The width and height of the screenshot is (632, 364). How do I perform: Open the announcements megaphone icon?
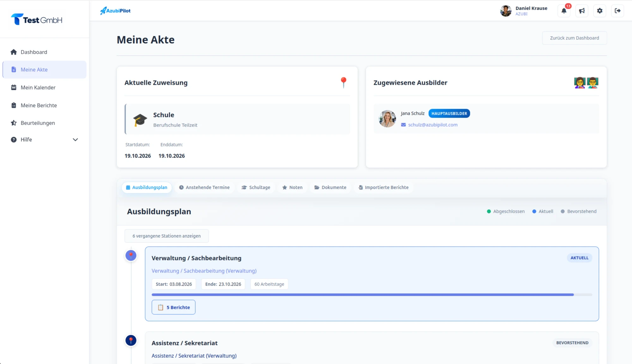coord(582,11)
